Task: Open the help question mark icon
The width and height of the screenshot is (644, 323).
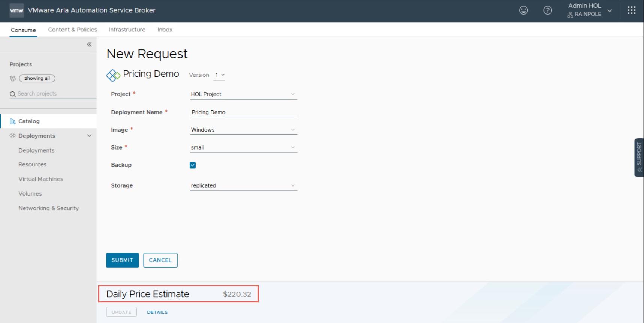Action: pyautogui.click(x=547, y=10)
